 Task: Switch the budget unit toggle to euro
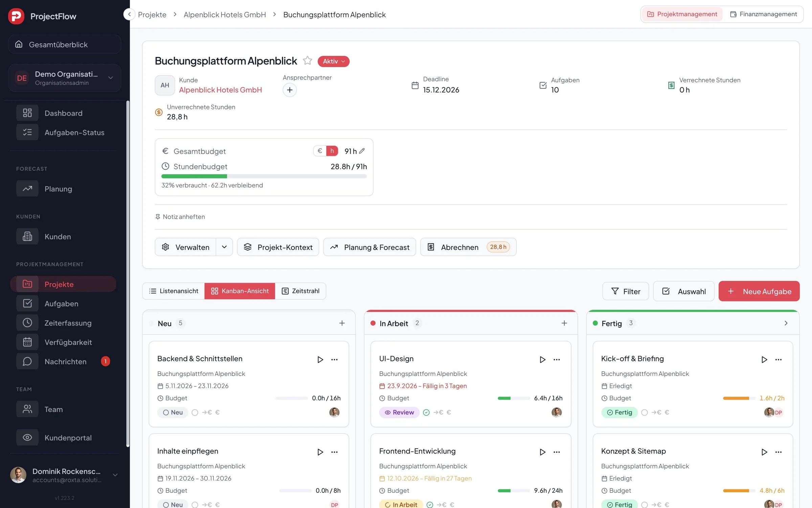[320, 151]
